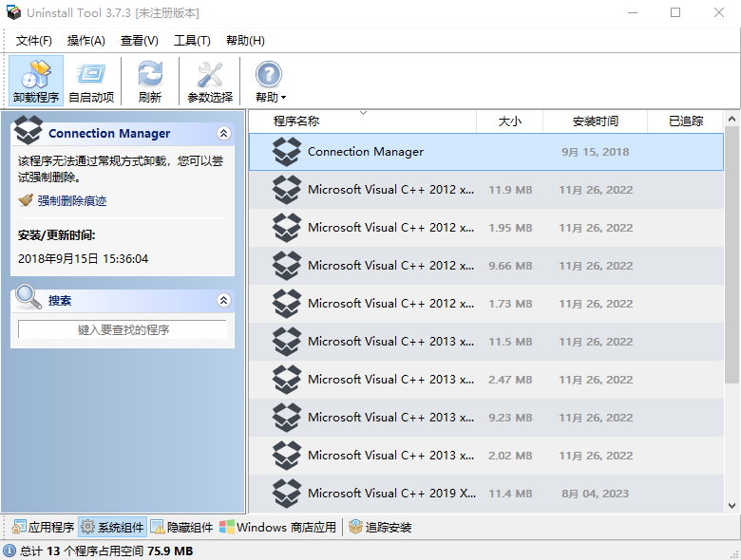Open the 文件(F) menu
The image size is (741, 560).
pos(33,41)
